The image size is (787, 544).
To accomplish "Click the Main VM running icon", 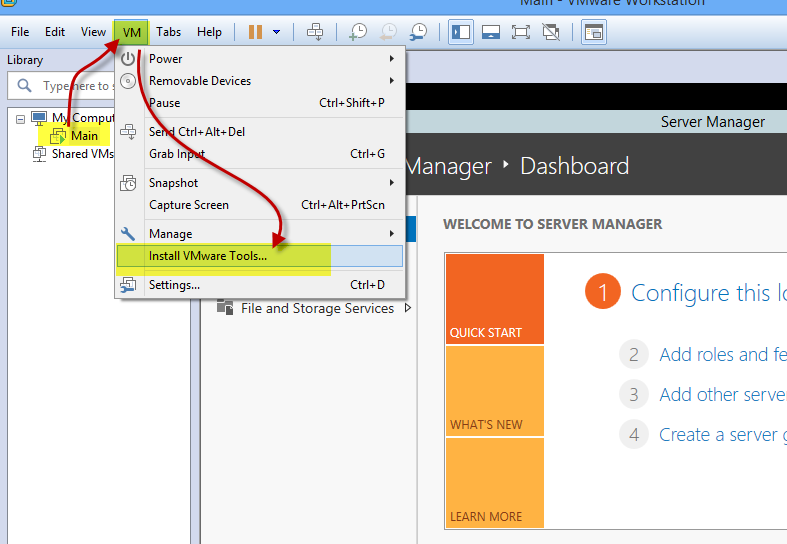I will coord(58,136).
